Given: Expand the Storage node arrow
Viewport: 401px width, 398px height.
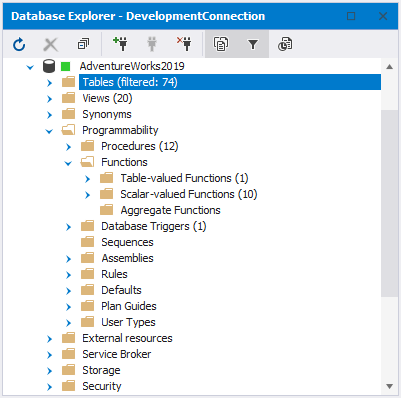Looking at the screenshot, I should [x=50, y=371].
